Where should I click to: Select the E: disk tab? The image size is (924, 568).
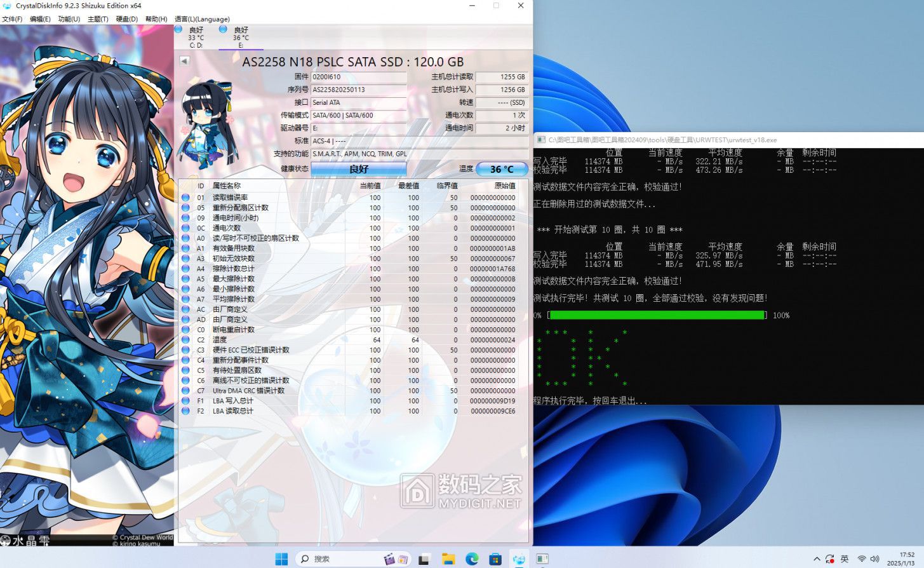[240, 37]
